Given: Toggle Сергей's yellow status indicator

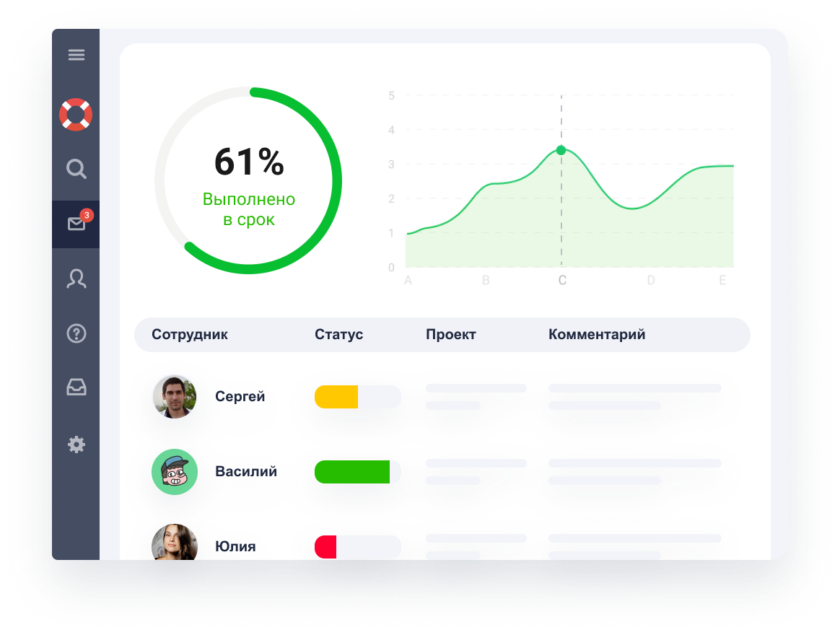Looking at the screenshot, I should (336, 396).
